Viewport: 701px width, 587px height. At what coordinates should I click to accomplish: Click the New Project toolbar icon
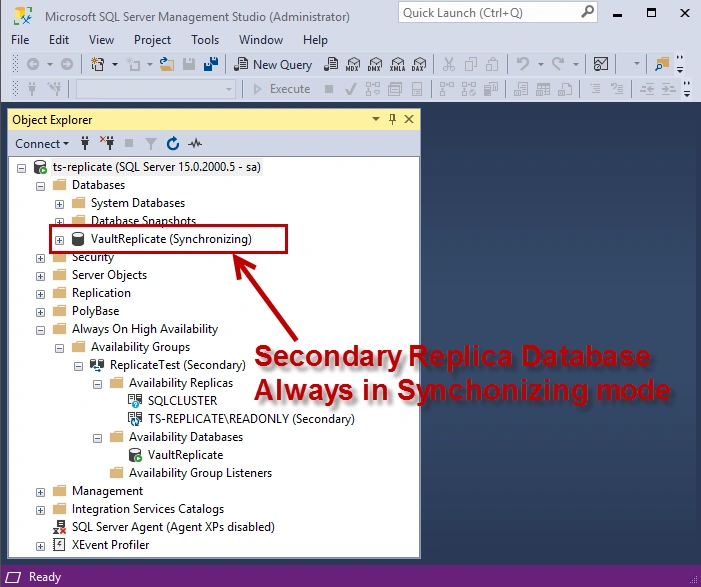[x=97, y=64]
